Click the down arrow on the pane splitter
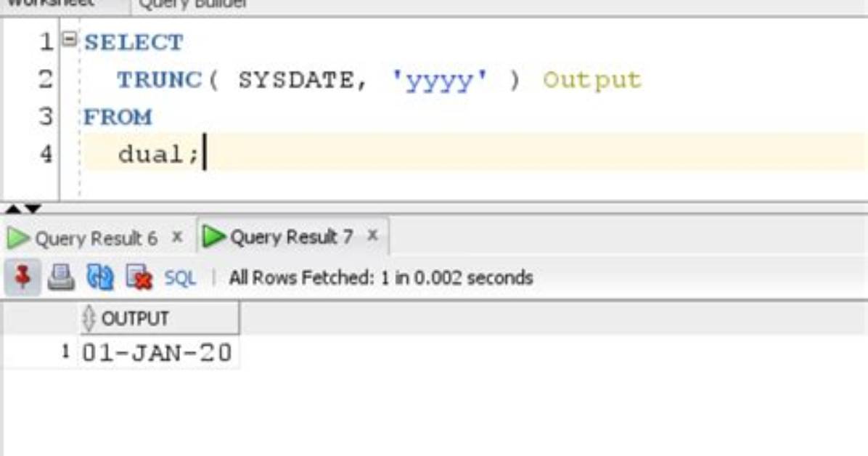868x456 pixels. (33, 209)
